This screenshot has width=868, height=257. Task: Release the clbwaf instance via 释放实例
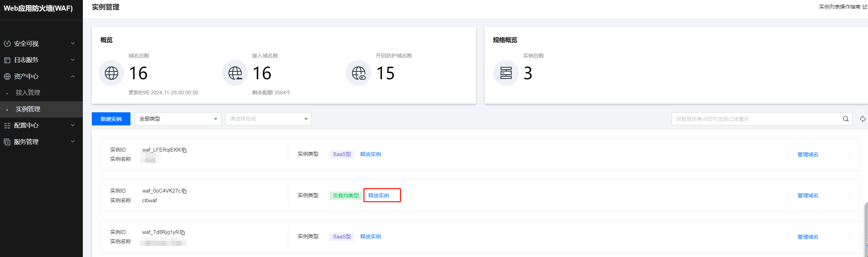tap(379, 195)
